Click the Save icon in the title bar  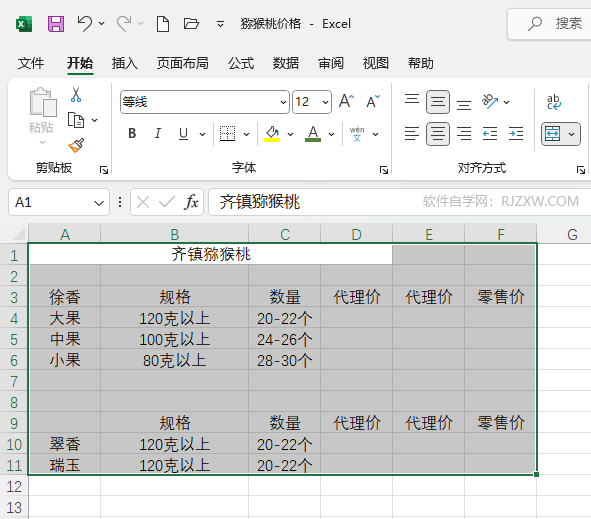tap(56, 24)
